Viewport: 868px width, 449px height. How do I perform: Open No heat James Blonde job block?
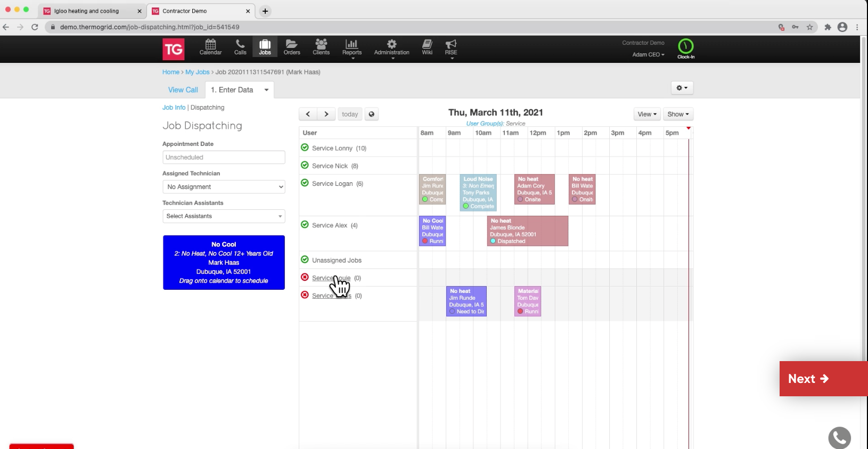tap(528, 231)
